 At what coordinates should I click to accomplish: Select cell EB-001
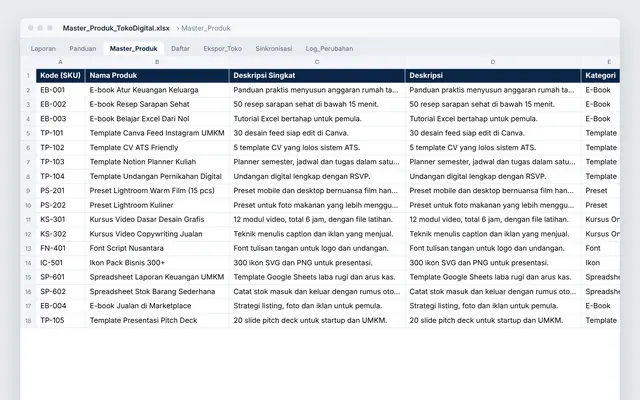coord(60,90)
